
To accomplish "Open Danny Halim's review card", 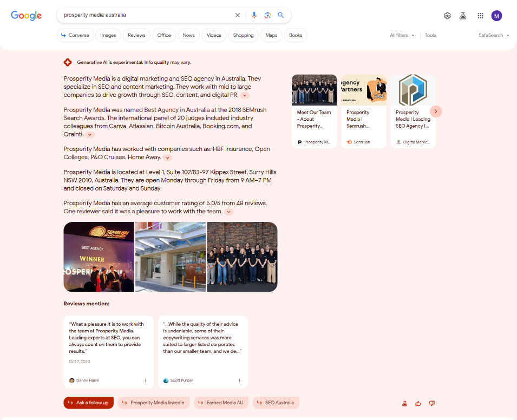I will click(x=108, y=352).
